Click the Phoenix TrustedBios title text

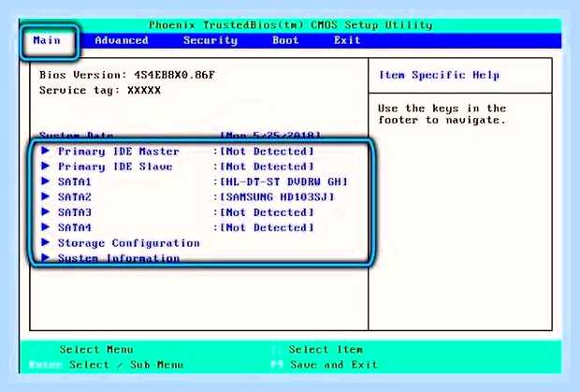click(290, 25)
